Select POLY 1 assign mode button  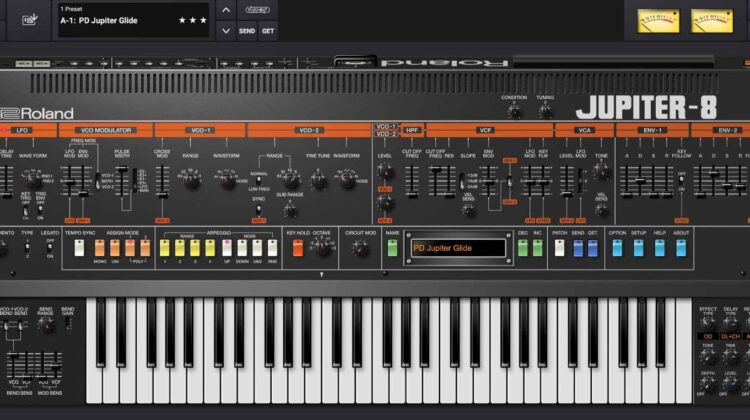(x=130, y=248)
